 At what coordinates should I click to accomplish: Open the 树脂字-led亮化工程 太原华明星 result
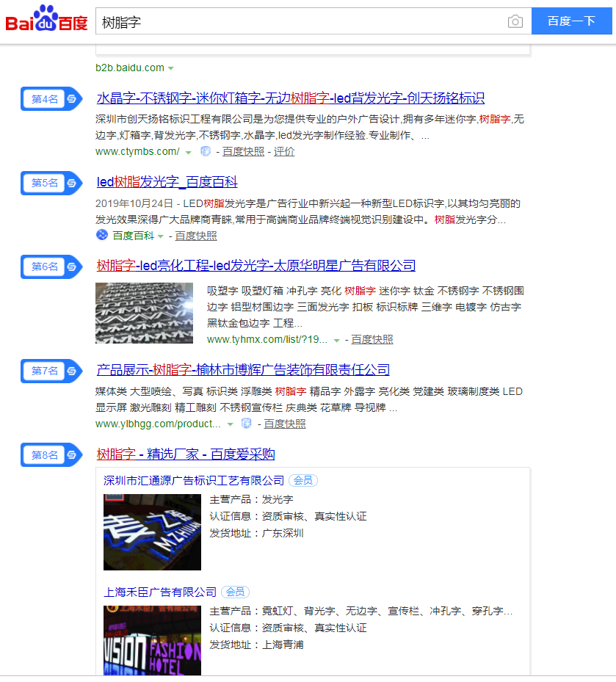[256, 265]
